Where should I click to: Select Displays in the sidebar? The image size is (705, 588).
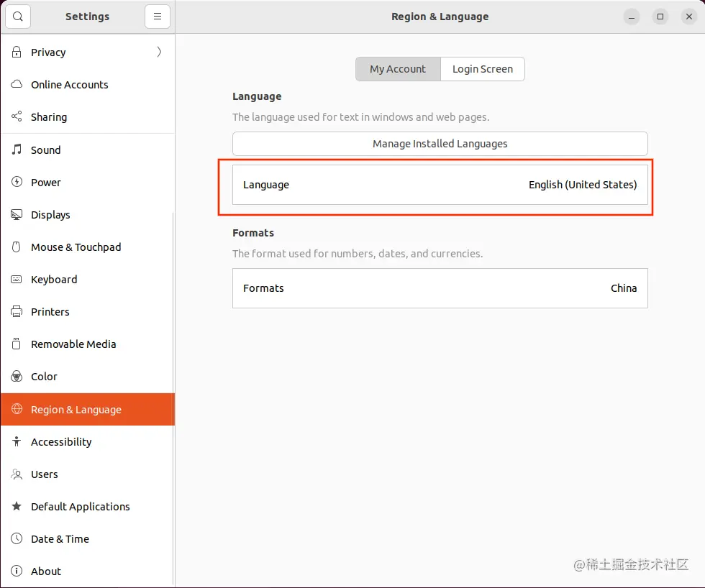tap(88, 215)
